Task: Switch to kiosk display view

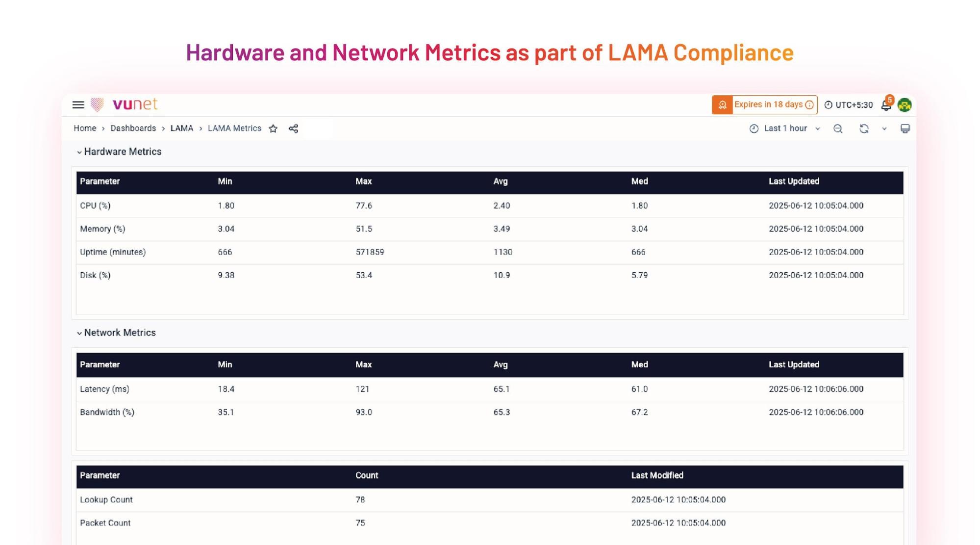Action: (905, 129)
